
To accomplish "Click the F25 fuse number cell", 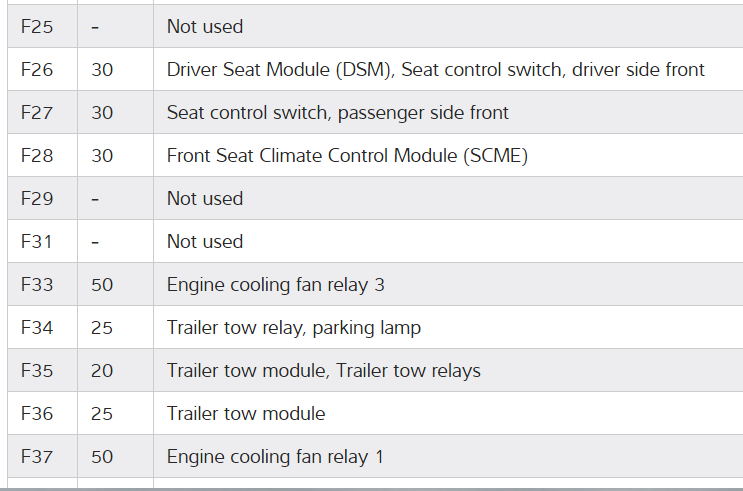I will coord(37,27).
